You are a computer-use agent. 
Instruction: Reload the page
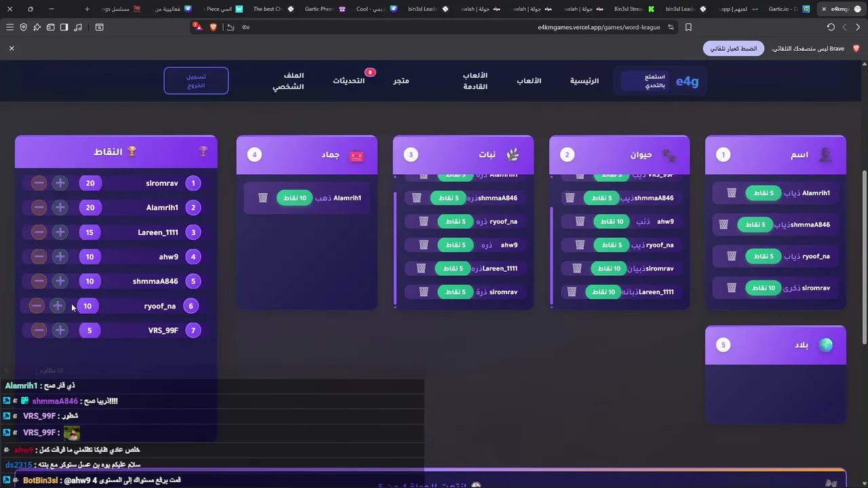831,27
